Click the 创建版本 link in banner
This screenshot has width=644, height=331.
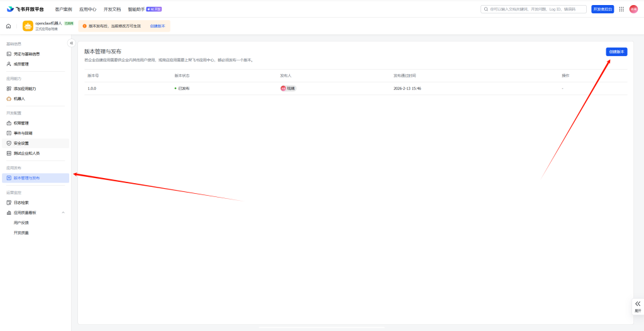pos(157,26)
